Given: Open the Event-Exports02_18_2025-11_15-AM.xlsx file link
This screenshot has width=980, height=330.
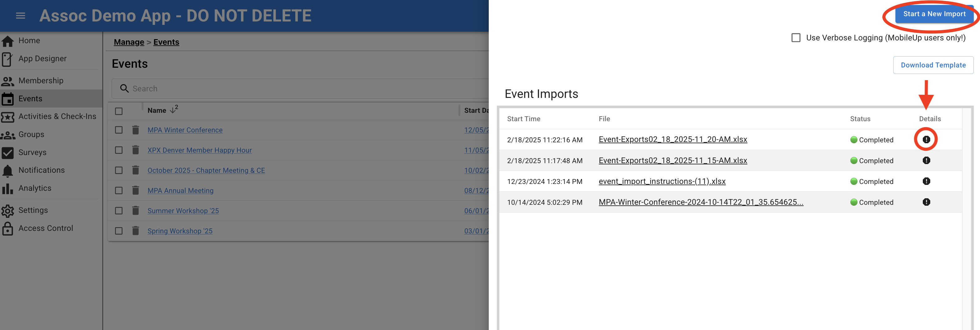Looking at the screenshot, I should [x=673, y=160].
